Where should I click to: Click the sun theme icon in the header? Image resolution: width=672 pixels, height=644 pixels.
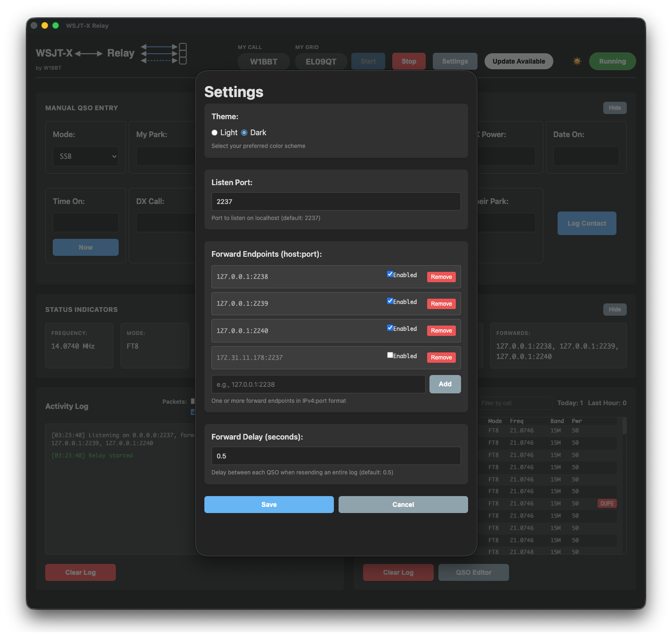[576, 61]
